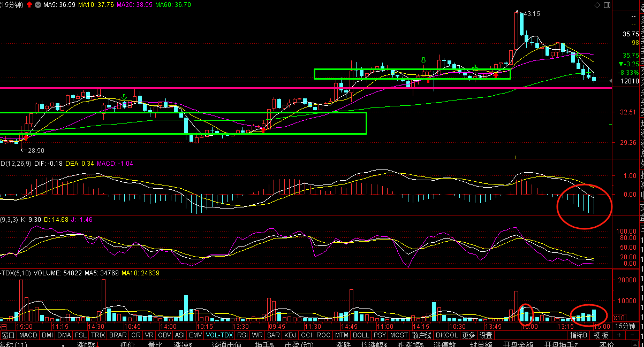Click the volume MA10: 24639 label
644x347 pixels.
pyautogui.click(x=140, y=273)
